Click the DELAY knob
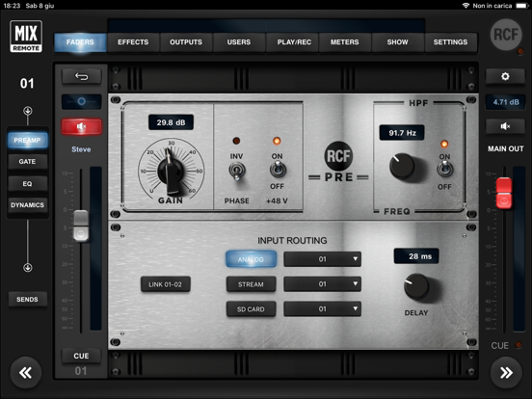This screenshot has height=399, width=532. pyautogui.click(x=416, y=286)
